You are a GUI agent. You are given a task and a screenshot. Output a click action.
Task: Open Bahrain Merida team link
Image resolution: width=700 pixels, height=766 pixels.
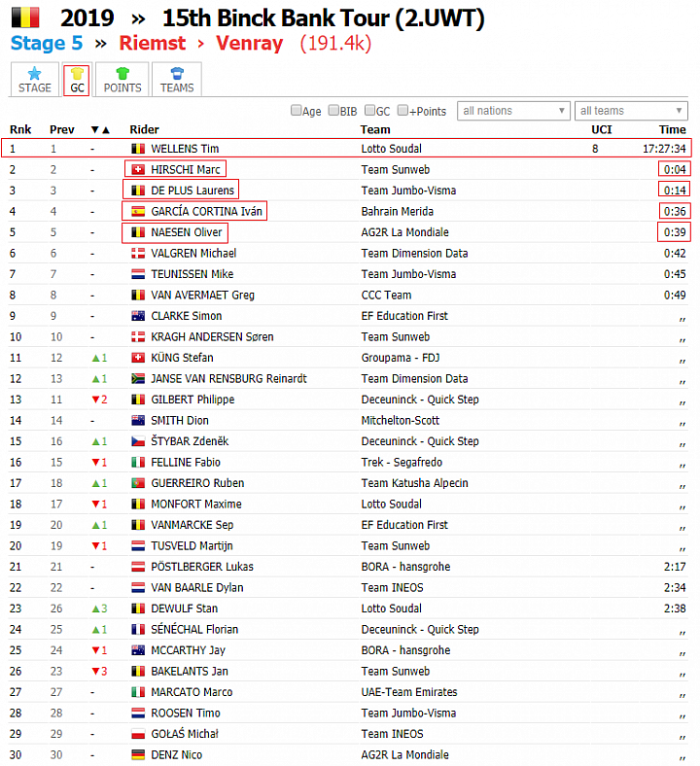pyautogui.click(x=397, y=212)
